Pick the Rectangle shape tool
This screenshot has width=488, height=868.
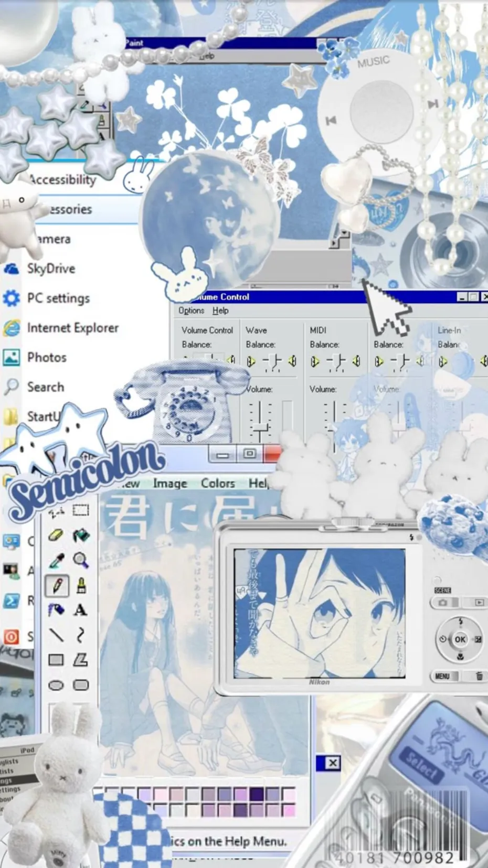[x=56, y=660]
